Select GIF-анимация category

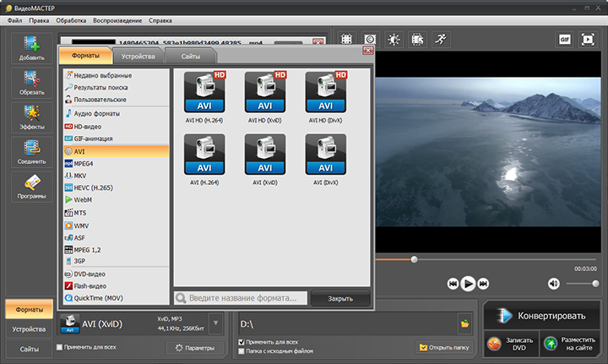[x=116, y=139]
